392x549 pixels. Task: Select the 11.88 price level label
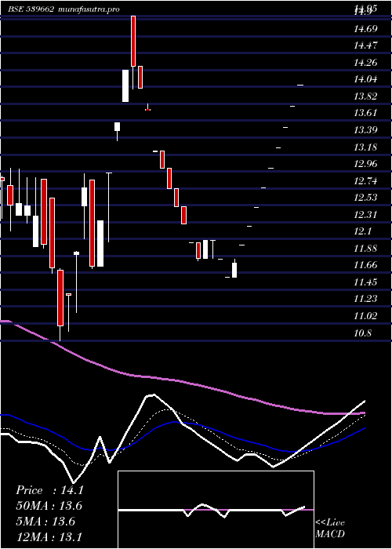point(365,249)
